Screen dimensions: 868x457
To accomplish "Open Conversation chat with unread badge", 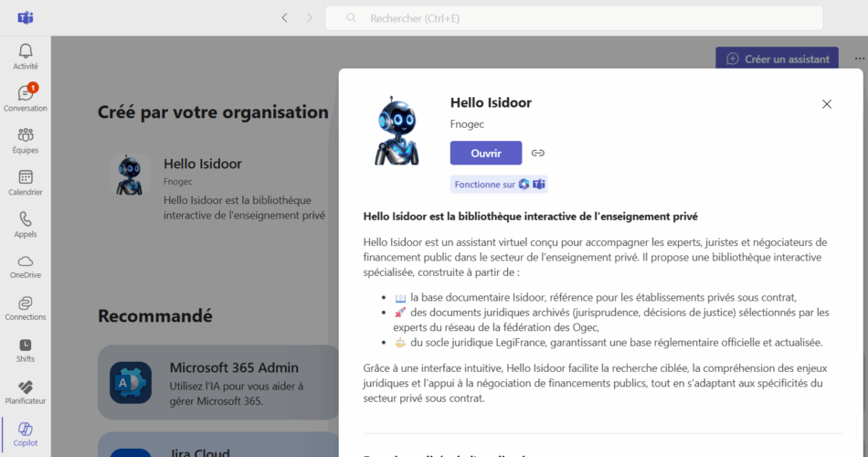I will 26,98.
